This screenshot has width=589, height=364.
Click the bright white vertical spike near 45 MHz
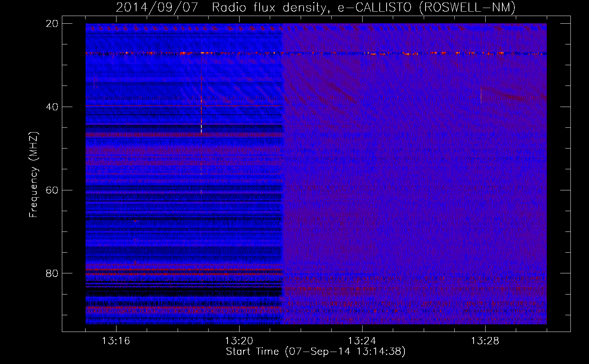201,128
